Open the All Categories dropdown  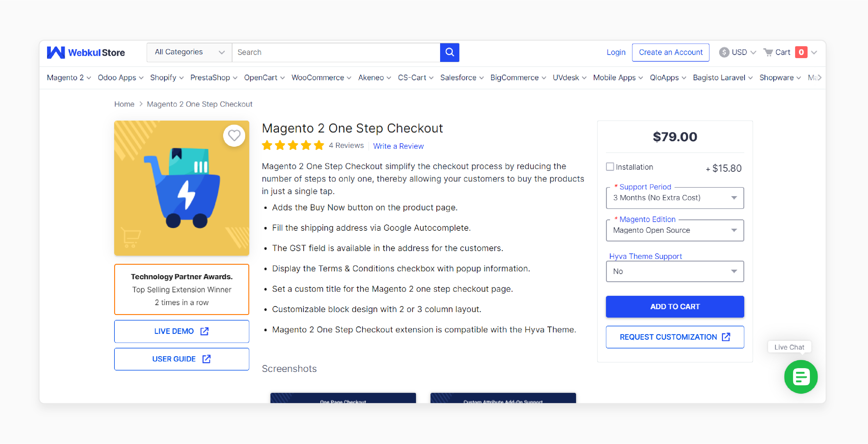click(x=189, y=52)
